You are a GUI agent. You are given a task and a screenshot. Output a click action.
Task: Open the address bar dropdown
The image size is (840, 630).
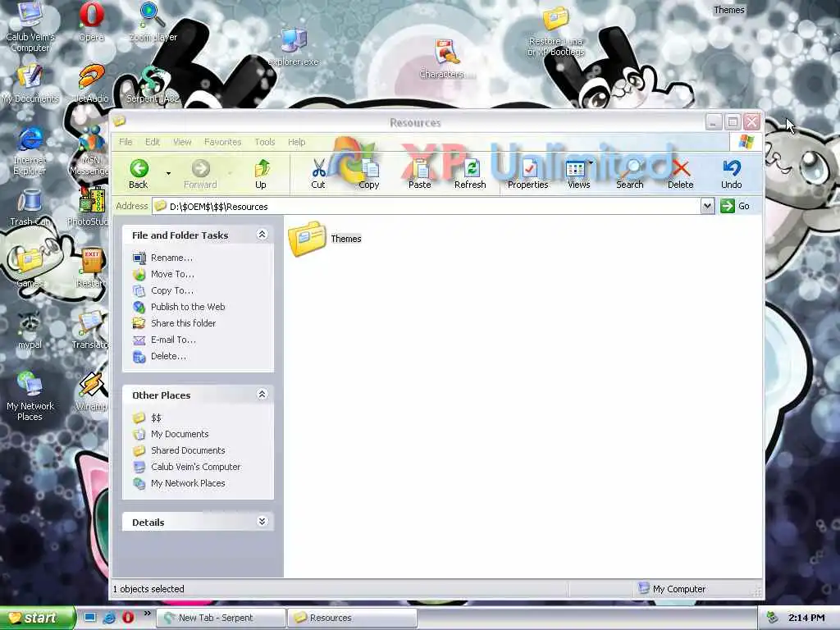coord(707,206)
